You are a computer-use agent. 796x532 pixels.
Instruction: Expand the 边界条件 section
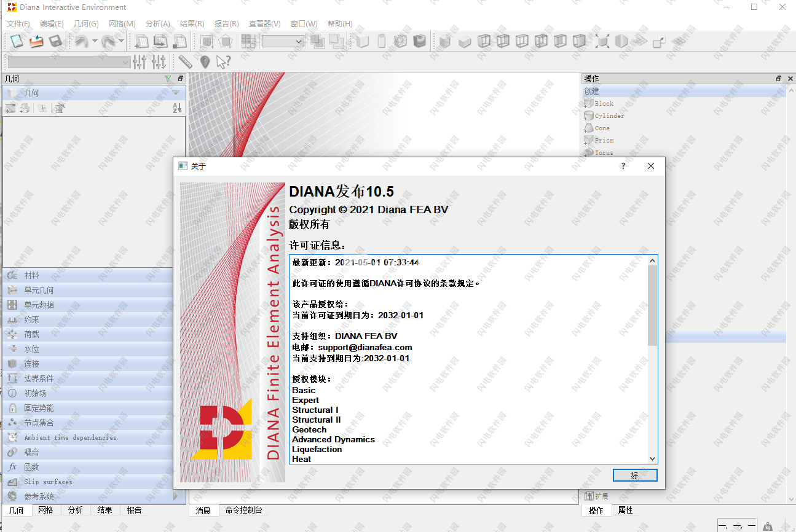pyautogui.click(x=89, y=378)
